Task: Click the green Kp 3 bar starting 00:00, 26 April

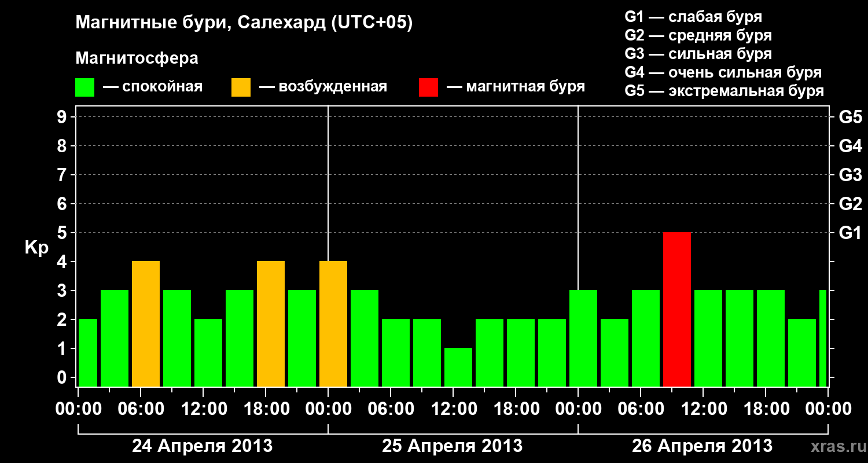Action: click(x=583, y=338)
